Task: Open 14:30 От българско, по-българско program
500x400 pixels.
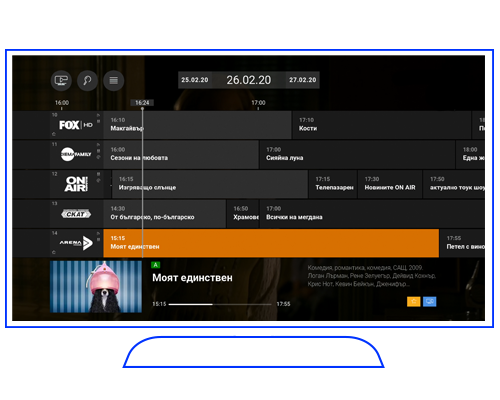Action: coord(164,214)
